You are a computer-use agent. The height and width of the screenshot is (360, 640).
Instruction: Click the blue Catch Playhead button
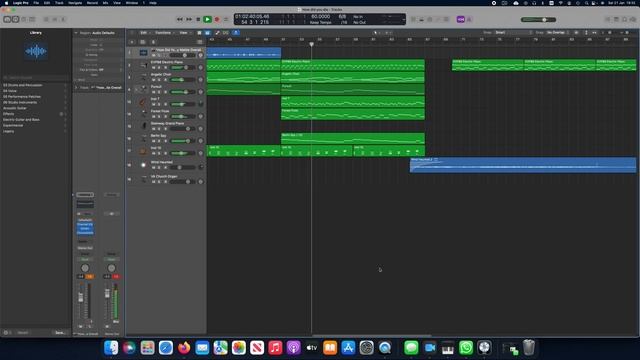(236, 33)
